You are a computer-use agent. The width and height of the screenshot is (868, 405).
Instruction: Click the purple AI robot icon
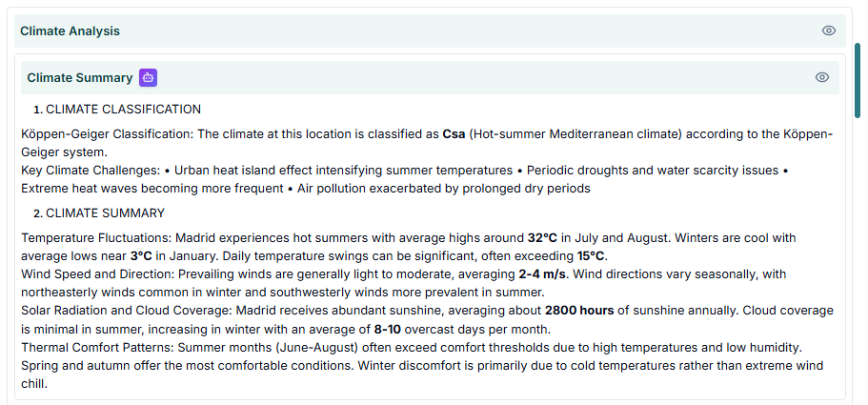click(148, 77)
